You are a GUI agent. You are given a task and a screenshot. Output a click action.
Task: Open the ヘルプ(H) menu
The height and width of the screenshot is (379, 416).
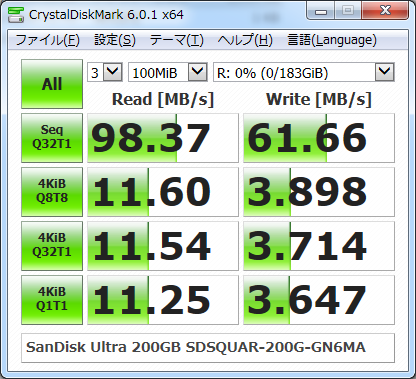point(245,40)
